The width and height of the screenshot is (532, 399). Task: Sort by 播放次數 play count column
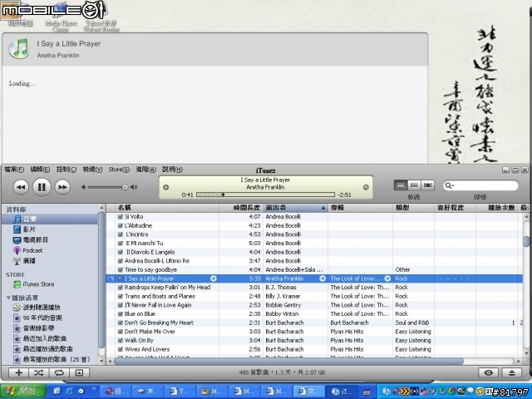coord(497,208)
